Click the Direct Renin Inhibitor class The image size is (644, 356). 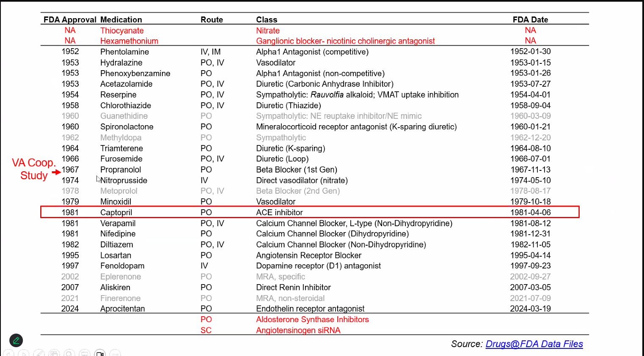click(x=293, y=287)
